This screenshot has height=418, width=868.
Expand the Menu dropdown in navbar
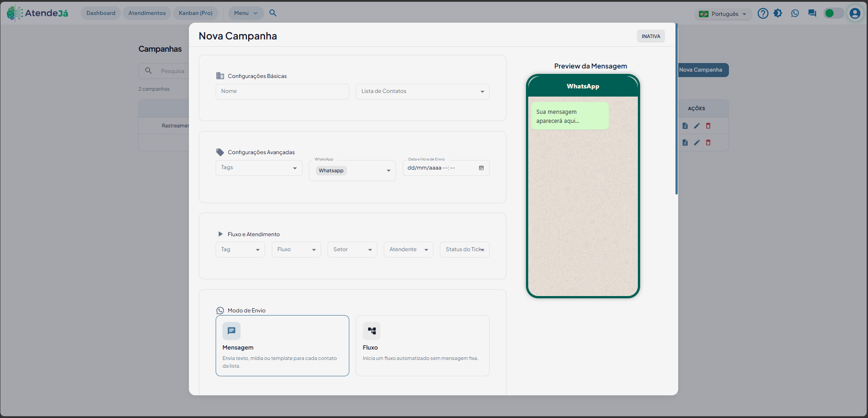[x=246, y=13]
